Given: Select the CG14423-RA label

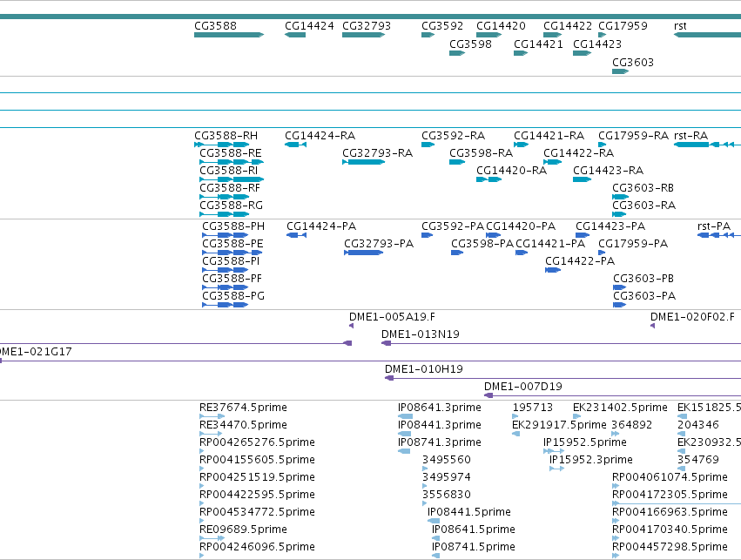Looking at the screenshot, I should tap(608, 171).
